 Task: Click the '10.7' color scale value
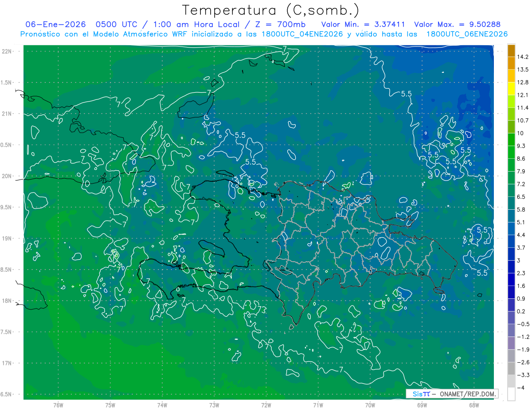[x=522, y=121]
